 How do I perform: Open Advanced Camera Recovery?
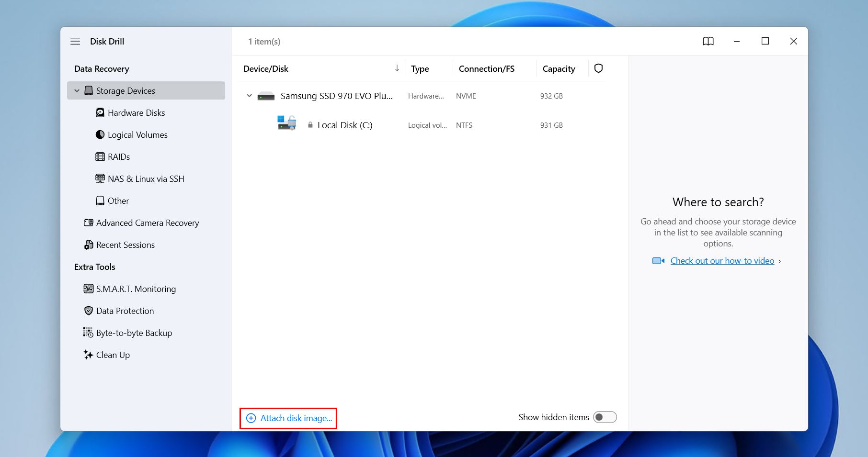147,223
